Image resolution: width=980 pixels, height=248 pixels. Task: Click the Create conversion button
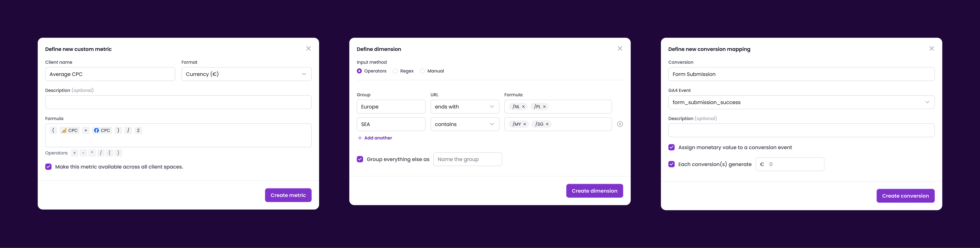(905, 195)
